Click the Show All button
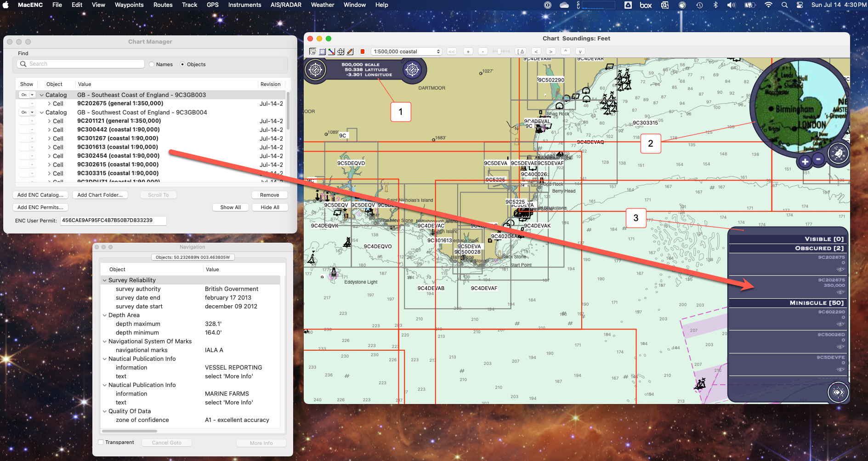The image size is (868, 461). 231,207
